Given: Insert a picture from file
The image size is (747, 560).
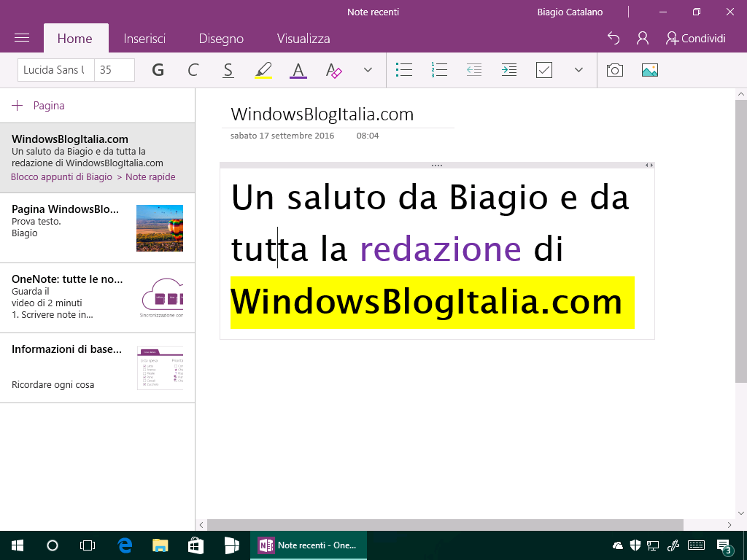Looking at the screenshot, I should pyautogui.click(x=650, y=70).
